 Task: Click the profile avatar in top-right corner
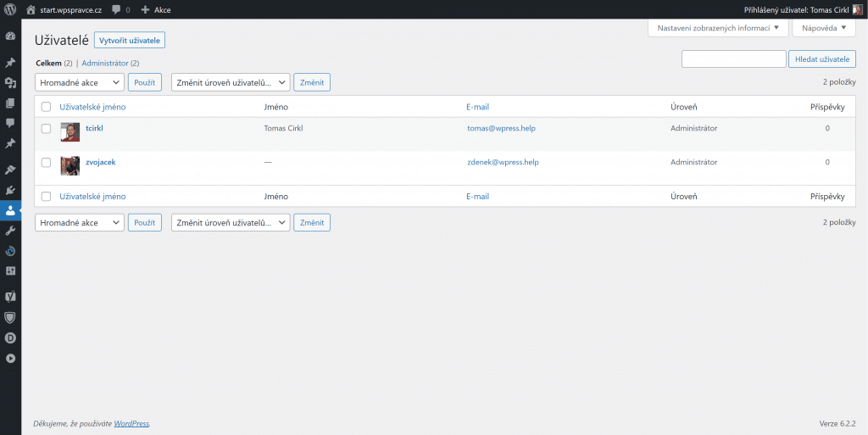click(858, 9)
